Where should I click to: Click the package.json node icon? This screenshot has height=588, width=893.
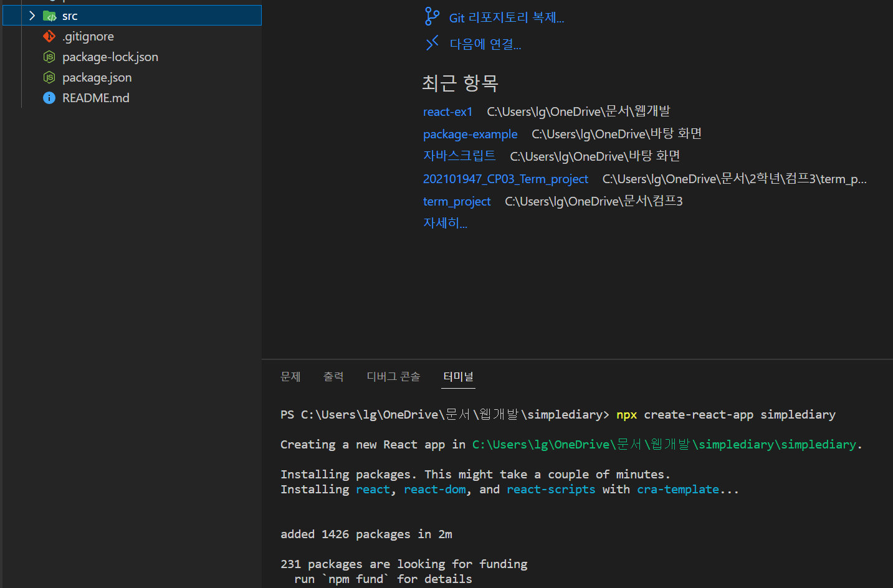coord(49,77)
